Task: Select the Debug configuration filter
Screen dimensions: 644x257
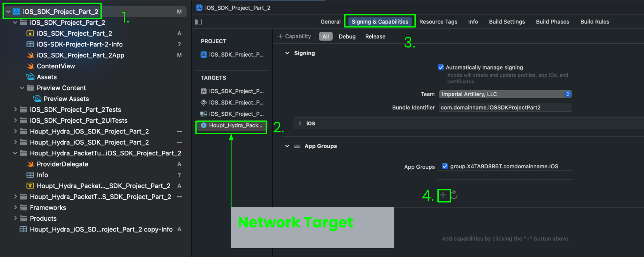Action: pyautogui.click(x=347, y=37)
